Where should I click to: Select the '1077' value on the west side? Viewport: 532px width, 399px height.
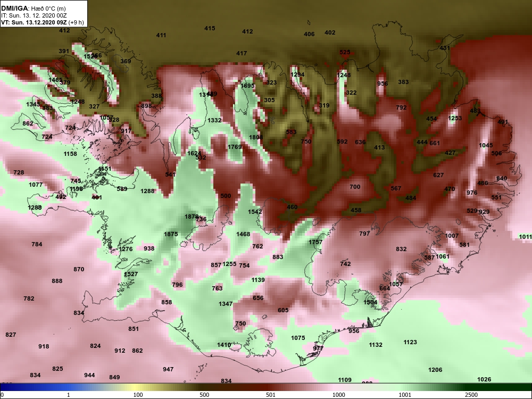tap(36, 185)
